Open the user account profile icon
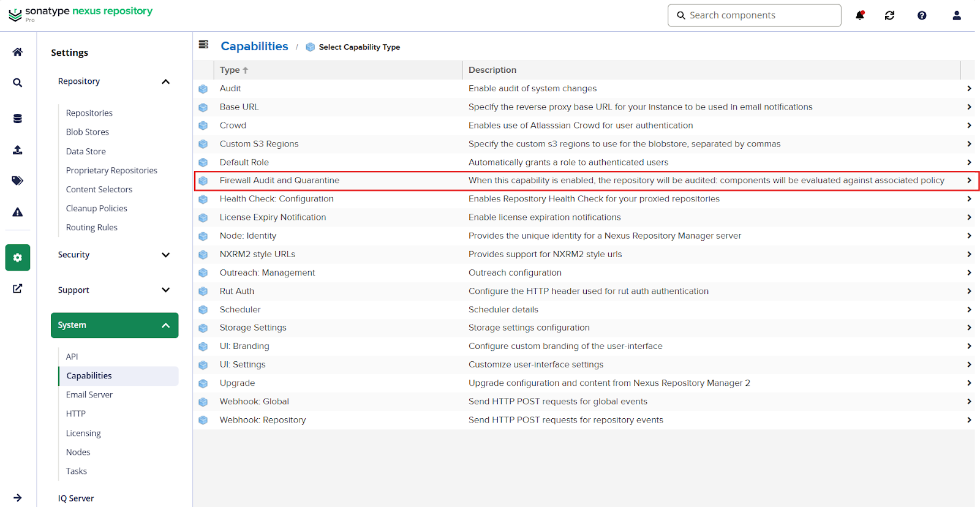This screenshot has width=980, height=507. click(956, 15)
